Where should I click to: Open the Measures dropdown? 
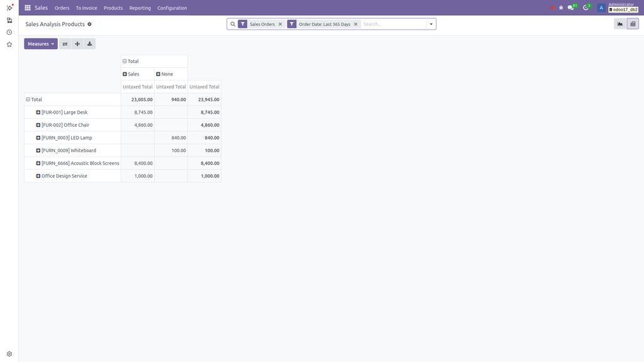41,44
